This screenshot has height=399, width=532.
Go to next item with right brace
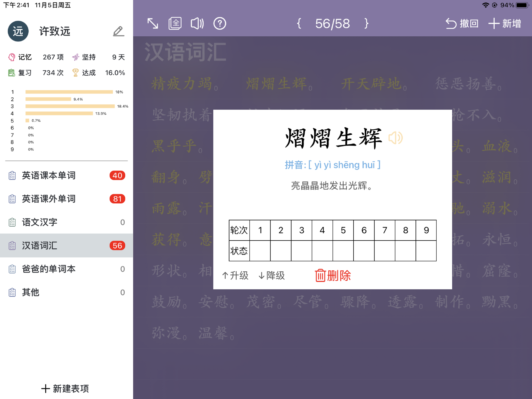pyautogui.click(x=366, y=24)
